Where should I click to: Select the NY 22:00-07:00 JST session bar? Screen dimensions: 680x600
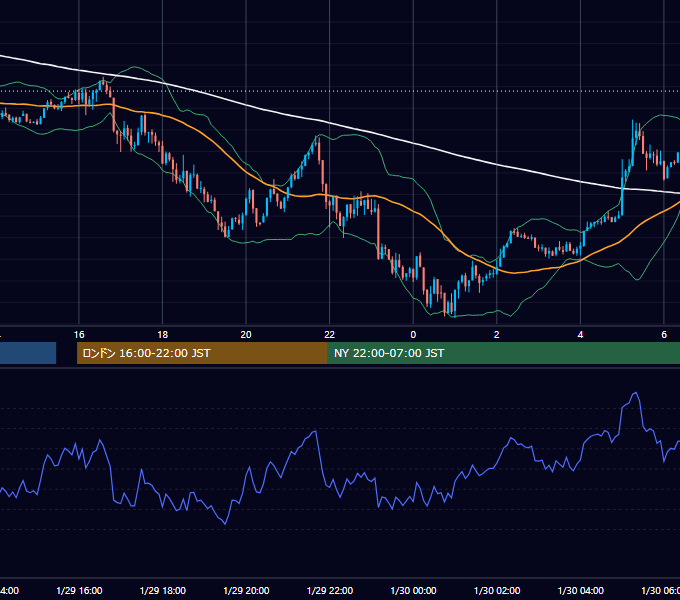(x=503, y=353)
